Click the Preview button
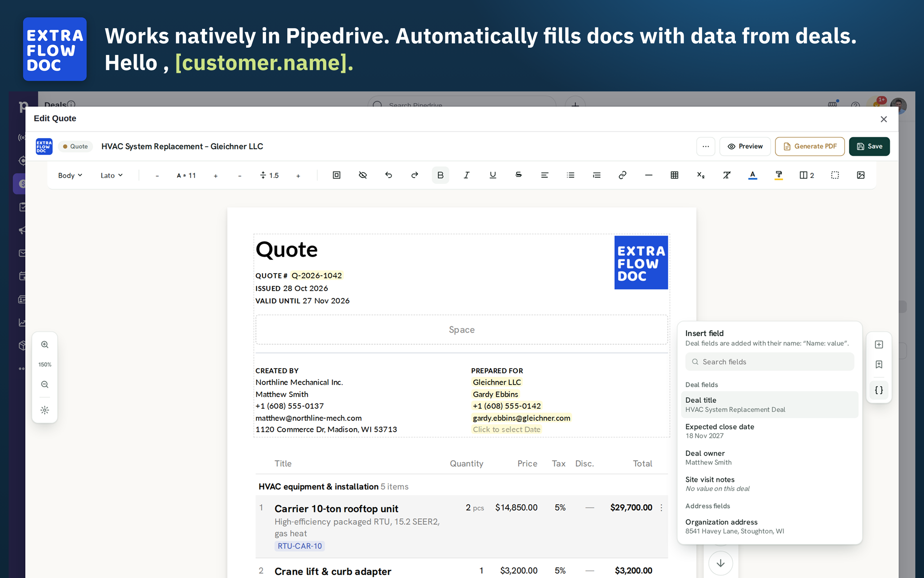Image resolution: width=924 pixels, height=578 pixels. click(745, 146)
